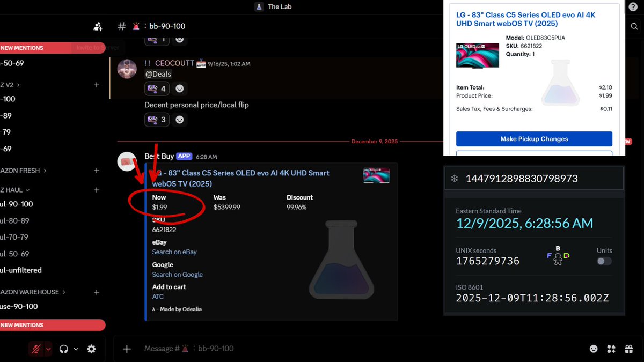The image size is (644, 362).
Task: Toggle deafen with the headphones icon
Action: [x=64, y=349]
